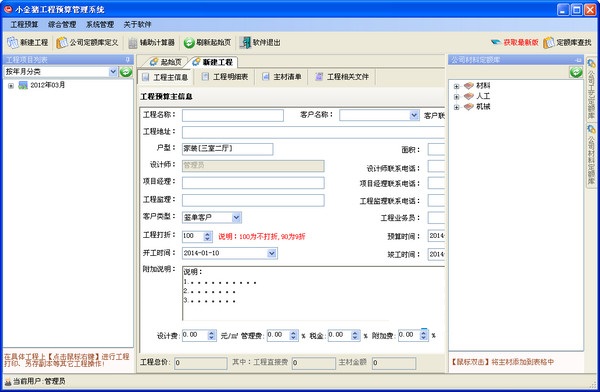Click the 工程业务员 input field
This screenshot has width=600, height=392.
tap(436, 218)
